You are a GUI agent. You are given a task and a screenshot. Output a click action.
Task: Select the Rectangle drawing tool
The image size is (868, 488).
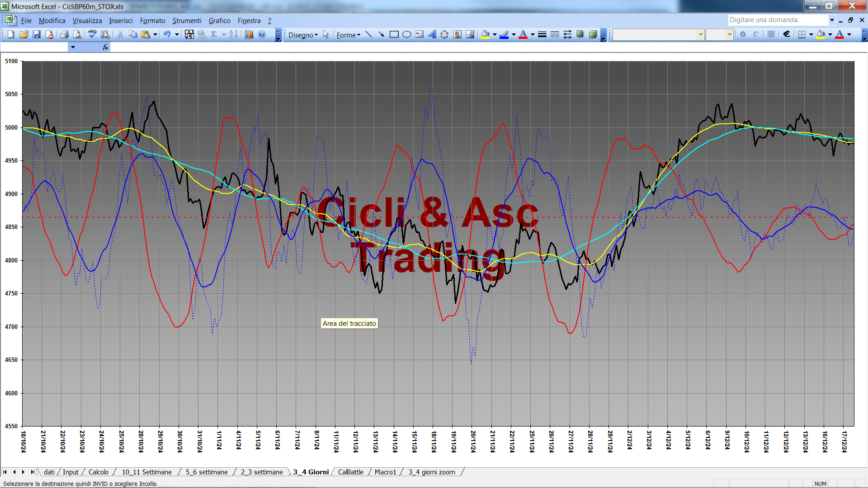coord(394,34)
